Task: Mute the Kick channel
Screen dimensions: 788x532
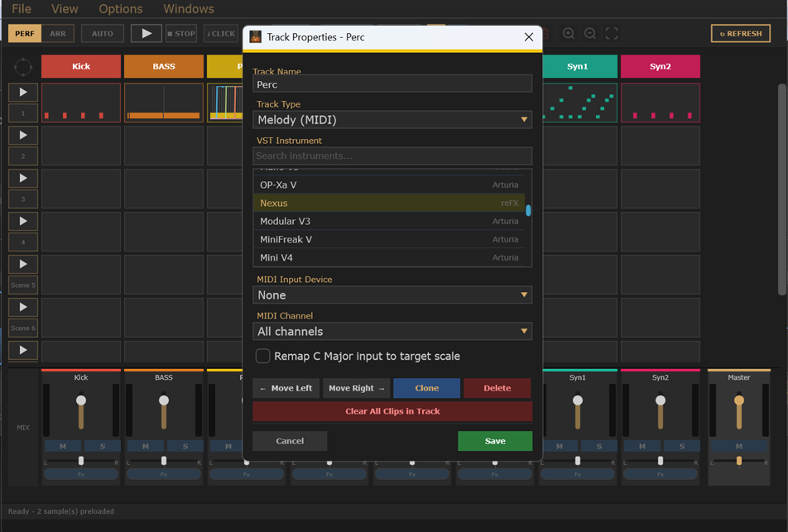Action: [x=63, y=446]
